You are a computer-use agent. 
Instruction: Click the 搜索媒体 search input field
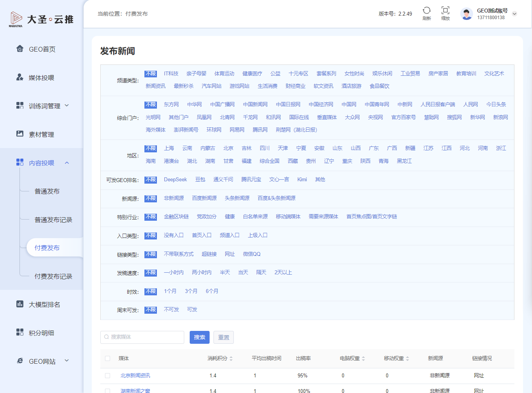point(142,337)
